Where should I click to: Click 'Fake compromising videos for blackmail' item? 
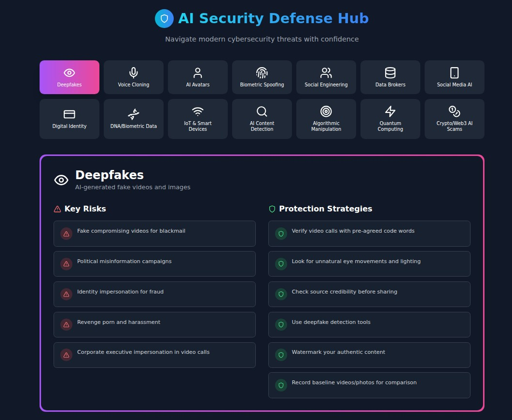pyautogui.click(x=154, y=234)
